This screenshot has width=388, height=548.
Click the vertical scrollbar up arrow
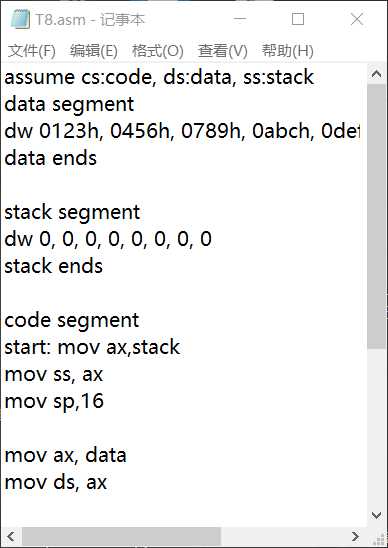tap(376, 74)
